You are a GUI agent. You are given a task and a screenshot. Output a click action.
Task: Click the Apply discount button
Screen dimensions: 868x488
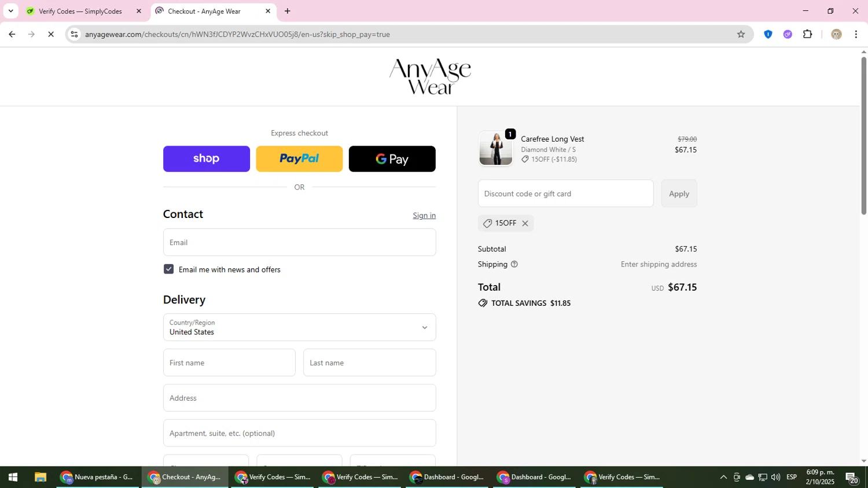pyautogui.click(x=679, y=193)
